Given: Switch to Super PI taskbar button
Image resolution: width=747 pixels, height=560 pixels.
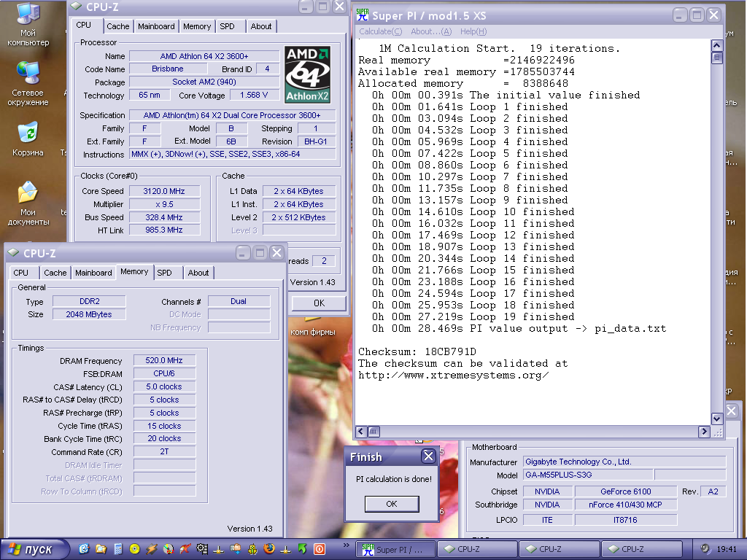Looking at the screenshot, I should [x=396, y=549].
